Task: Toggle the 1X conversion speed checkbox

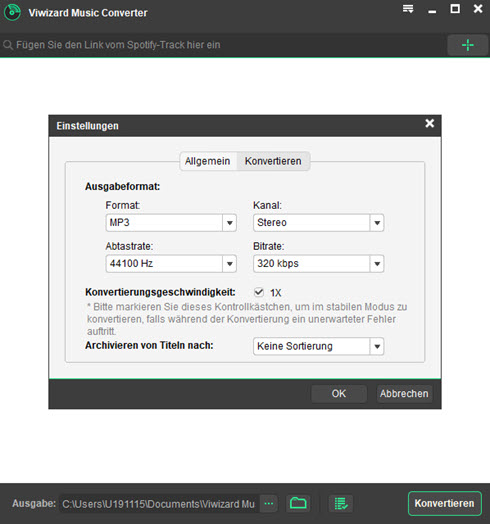Action: click(258, 292)
